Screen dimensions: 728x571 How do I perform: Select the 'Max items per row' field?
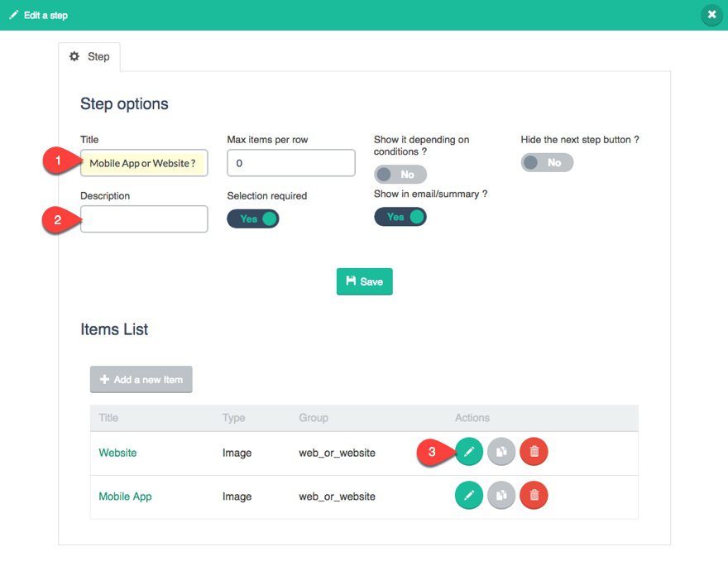291,163
